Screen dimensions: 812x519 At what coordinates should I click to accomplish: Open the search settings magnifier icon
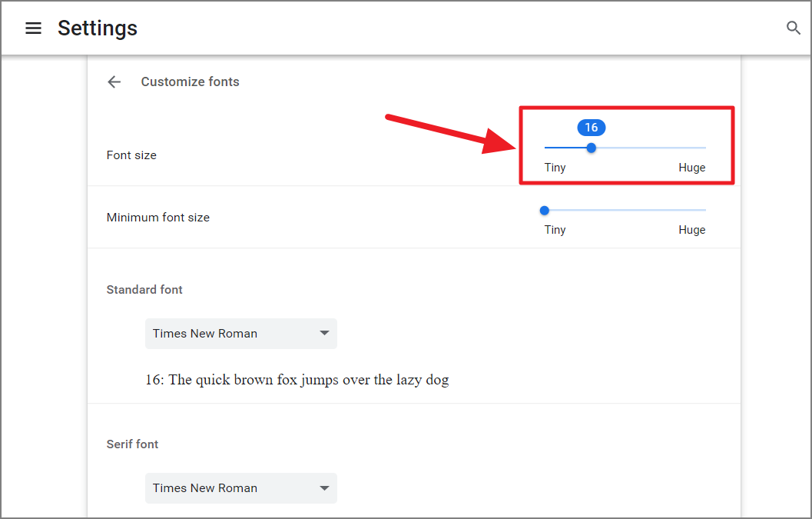(793, 28)
